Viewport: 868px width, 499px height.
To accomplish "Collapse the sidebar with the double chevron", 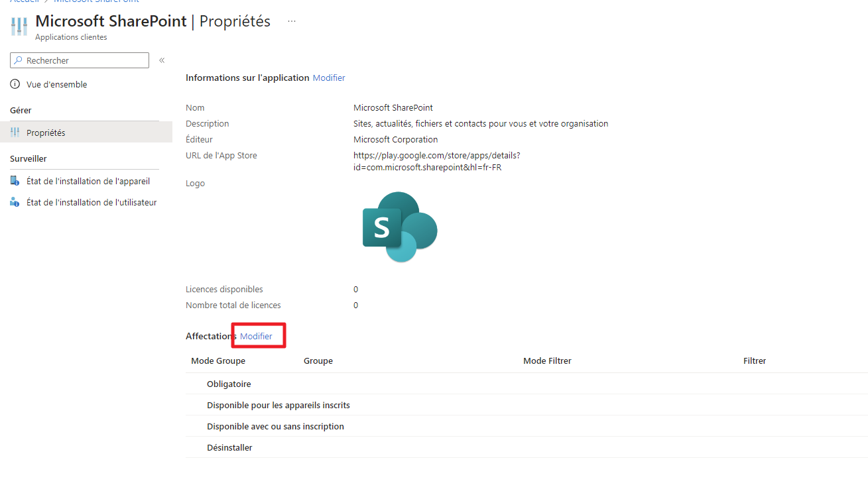I will click(162, 60).
